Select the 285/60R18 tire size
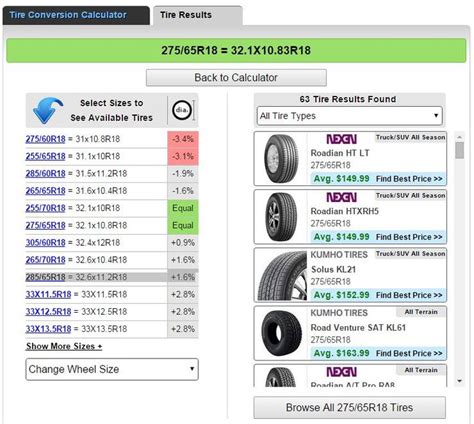This screenshot has width=474, height=424. [45, 174]
